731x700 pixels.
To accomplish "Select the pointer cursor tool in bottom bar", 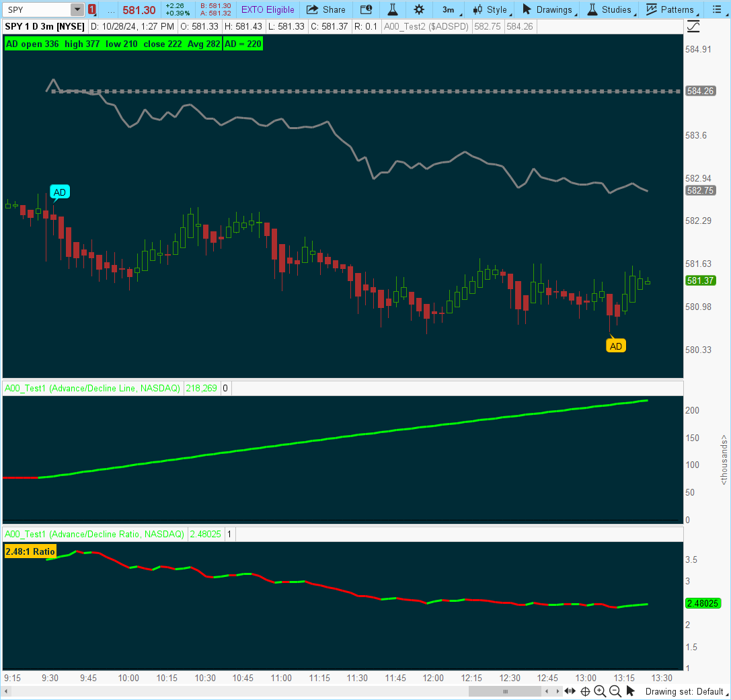I will (x=630, y=691).
